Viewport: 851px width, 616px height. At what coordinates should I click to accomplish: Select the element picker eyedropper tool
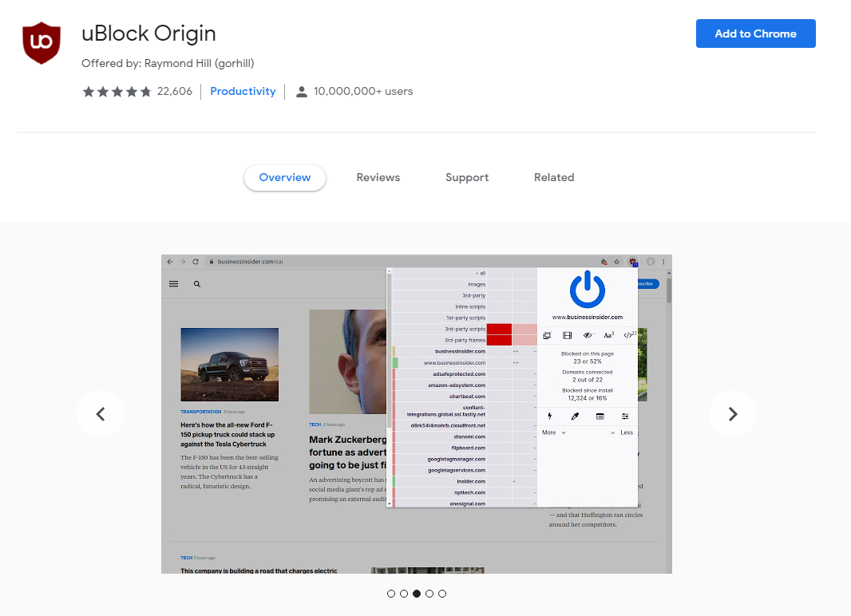point(574,416)
